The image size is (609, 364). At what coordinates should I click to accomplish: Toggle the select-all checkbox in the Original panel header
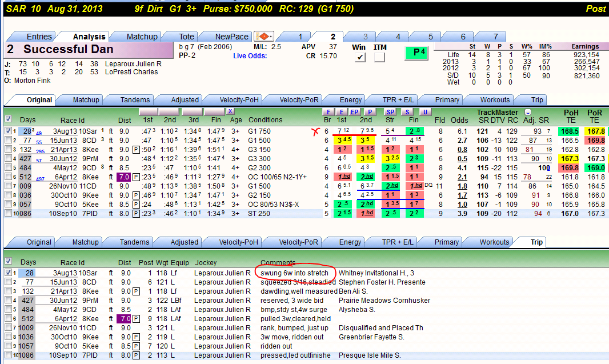pyautogui.click(x=8, y=118)
